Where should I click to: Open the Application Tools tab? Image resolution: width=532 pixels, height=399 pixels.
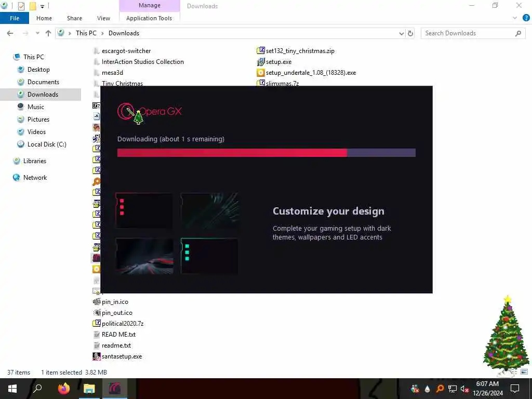[x=149, y=18]
